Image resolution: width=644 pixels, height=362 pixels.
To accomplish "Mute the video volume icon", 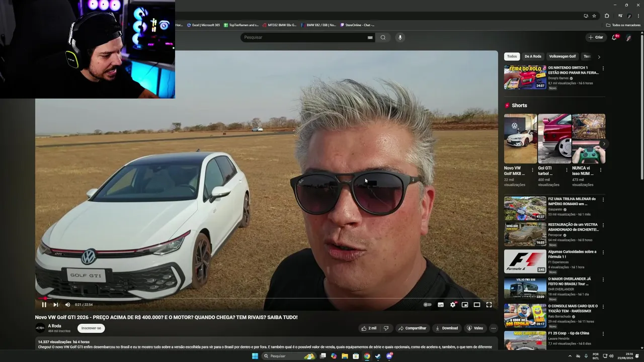I will coord(67,305).
